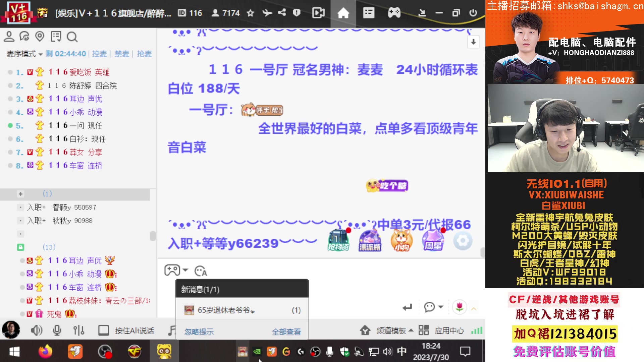Click the 禁麦 link
Screen dimensions: 644x362
pyautogui.click(x=122, y=54)
